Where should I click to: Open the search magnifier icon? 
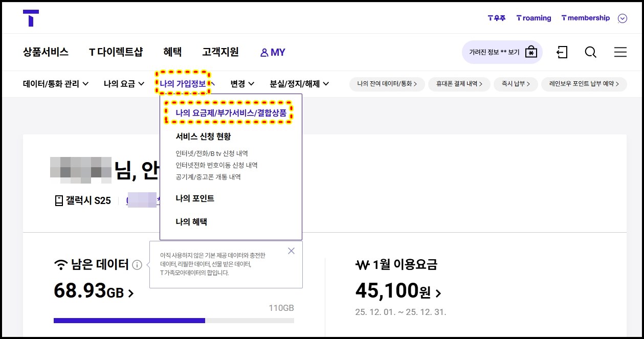tap(590, 52)
